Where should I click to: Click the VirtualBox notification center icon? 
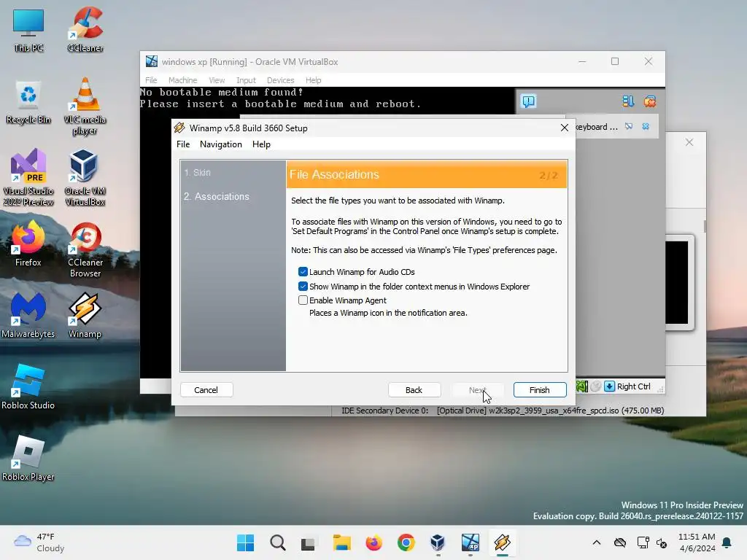(x=528, y=101)
